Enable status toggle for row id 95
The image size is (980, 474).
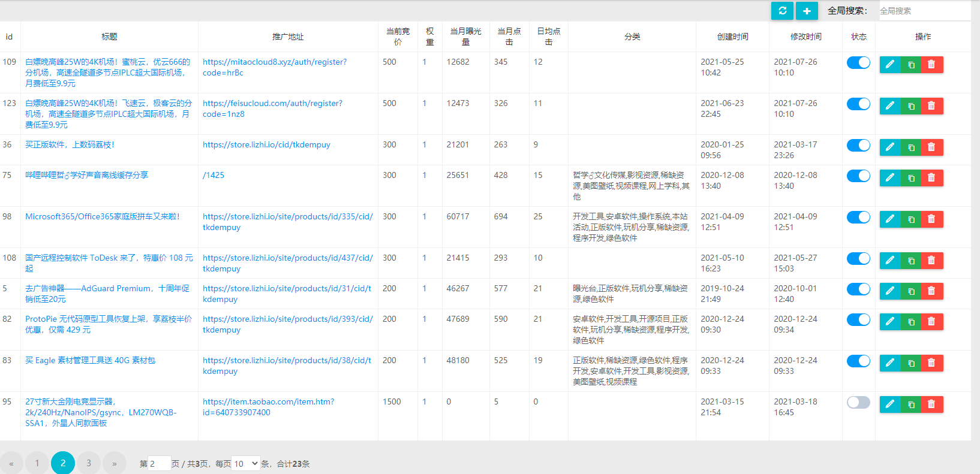pos(858,403)
